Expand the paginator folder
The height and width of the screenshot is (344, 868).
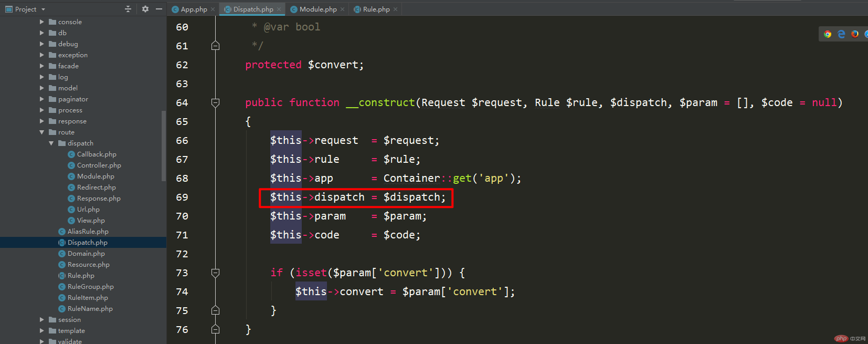point(42,99)
